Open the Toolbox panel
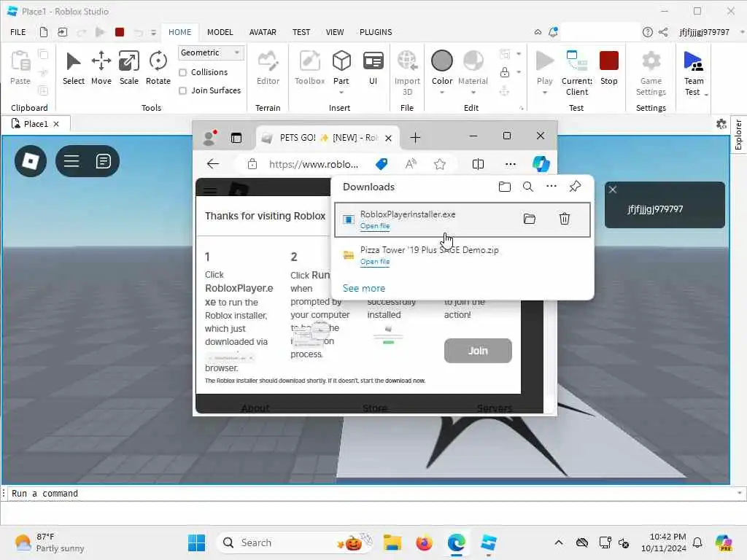The height and width of the screenshot is (560, 747). (309, 68)
